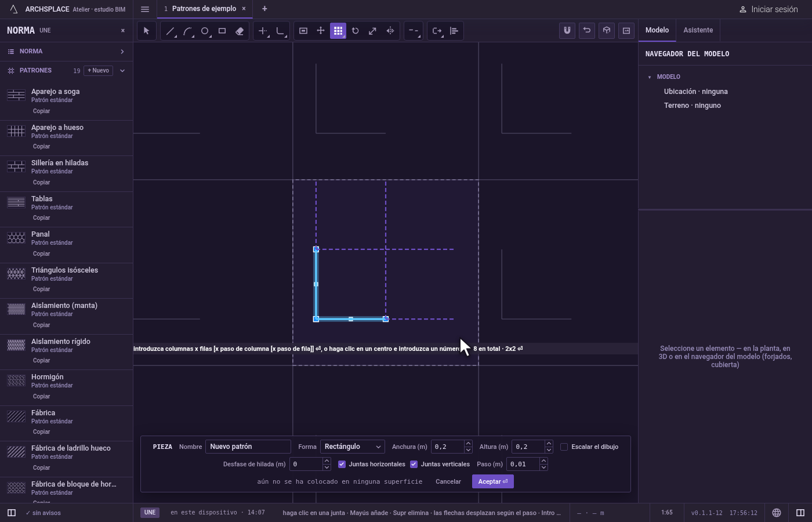Select the arc drawing tool

click(187, 31)
